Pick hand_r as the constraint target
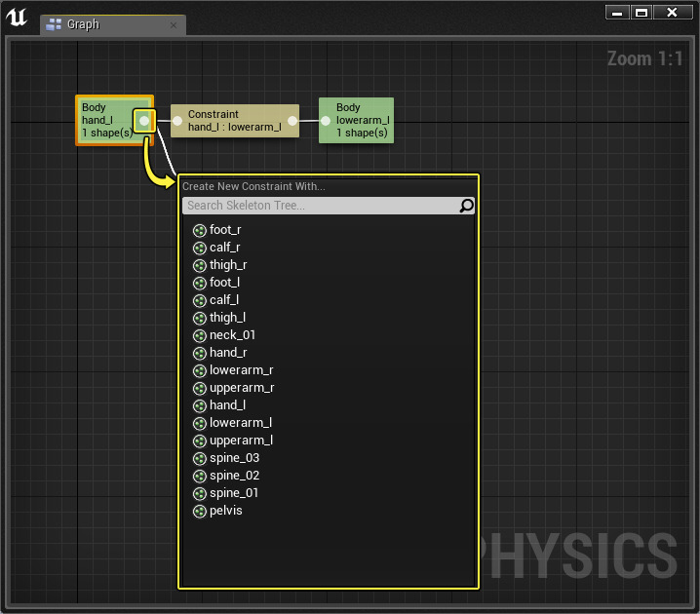Screen dimensions: 700x614 227,353
